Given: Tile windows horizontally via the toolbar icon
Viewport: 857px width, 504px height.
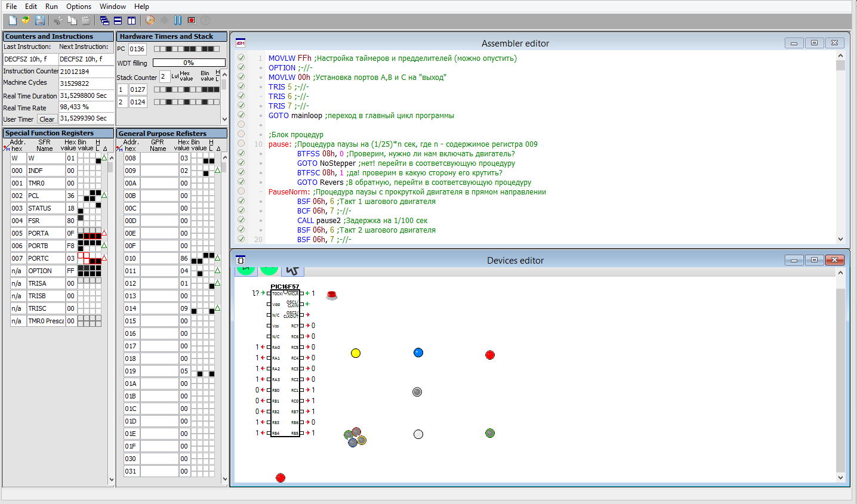Looking at the screenshot, I should 118,20.
